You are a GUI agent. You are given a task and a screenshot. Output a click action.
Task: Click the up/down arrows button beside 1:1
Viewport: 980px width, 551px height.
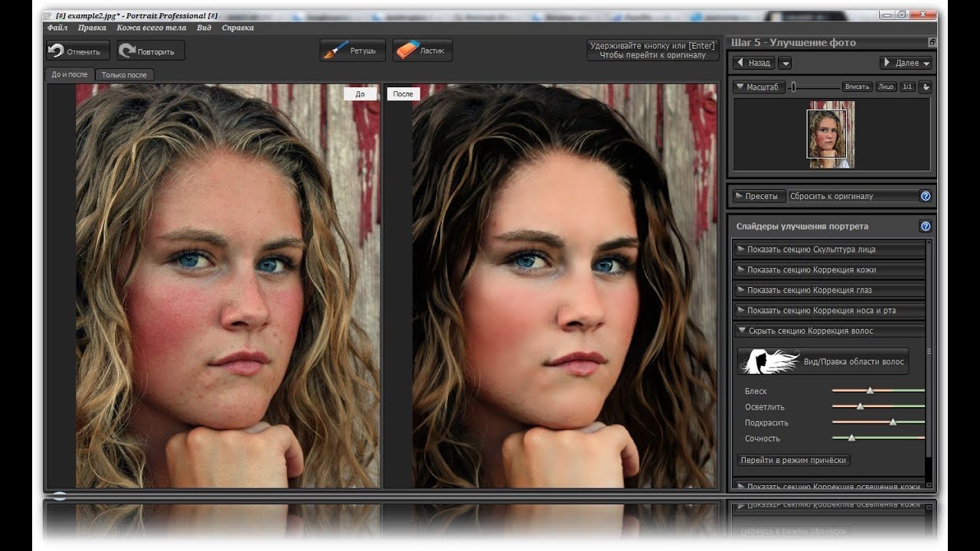[925, 87]
